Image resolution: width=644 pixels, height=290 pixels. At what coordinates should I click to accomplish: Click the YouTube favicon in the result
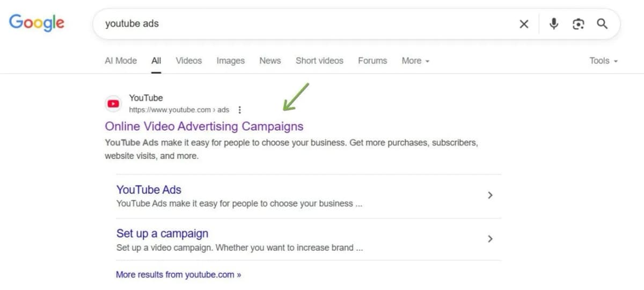pyautogui.click(x=113, y=104)
